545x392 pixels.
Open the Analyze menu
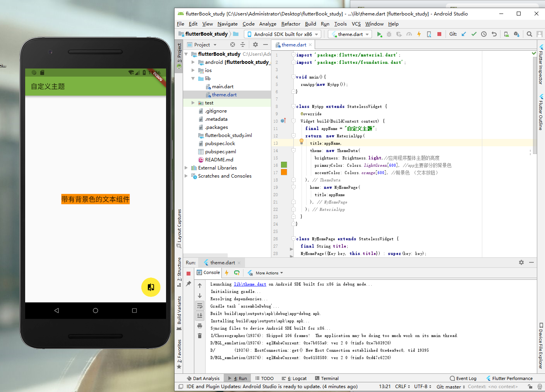(x=268, y=24)
